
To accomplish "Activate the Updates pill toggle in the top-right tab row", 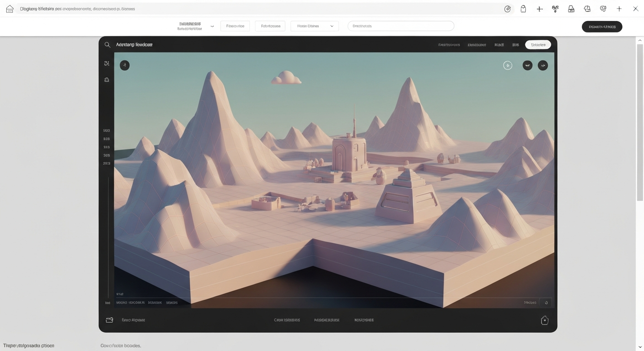I will 538,44.
